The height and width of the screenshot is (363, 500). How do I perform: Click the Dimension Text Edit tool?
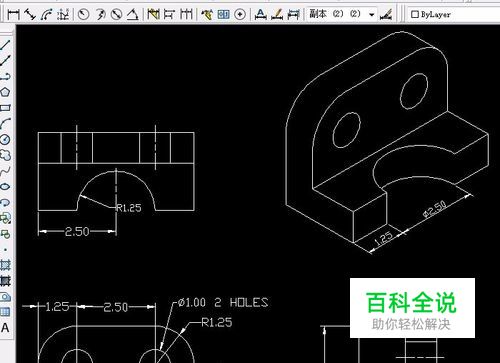[x=277, y=14]
